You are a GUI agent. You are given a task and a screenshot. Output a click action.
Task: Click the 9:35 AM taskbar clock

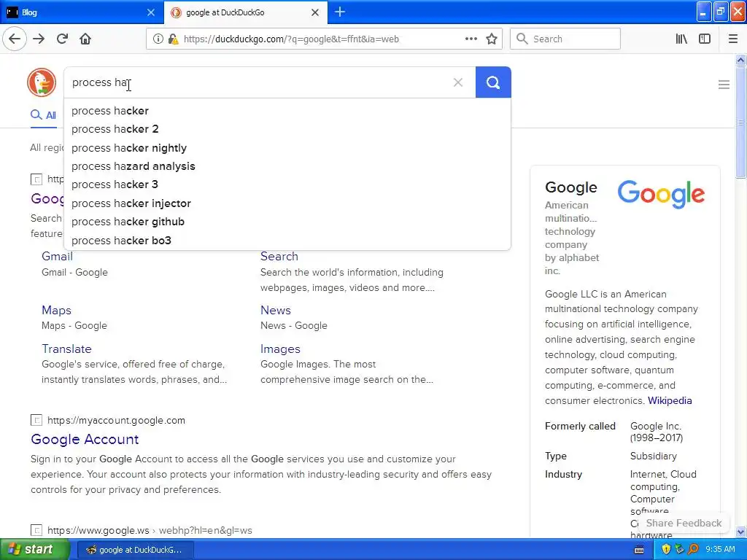[720, 549]
